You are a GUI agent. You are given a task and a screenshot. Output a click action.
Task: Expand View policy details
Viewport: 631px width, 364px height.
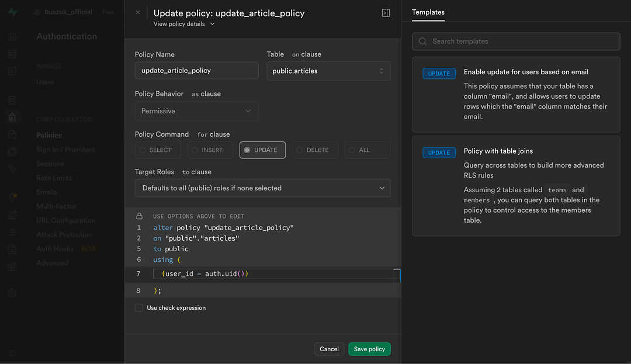click(184, 24)
